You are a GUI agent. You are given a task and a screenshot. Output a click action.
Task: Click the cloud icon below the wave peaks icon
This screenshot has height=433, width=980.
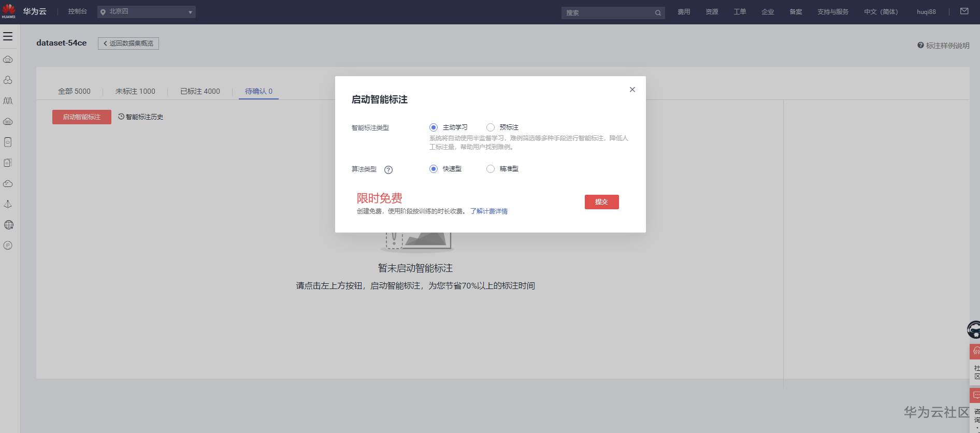pyautogui.click(x=8, y=122)
